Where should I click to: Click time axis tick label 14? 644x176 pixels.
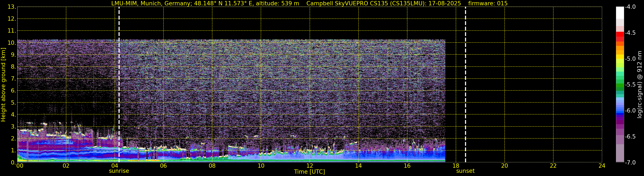pyautogui.click(x=358, y=166)
